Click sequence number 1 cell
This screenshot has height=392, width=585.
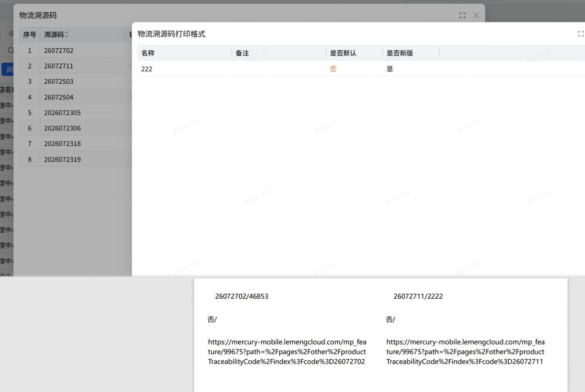tap(30, 50)
